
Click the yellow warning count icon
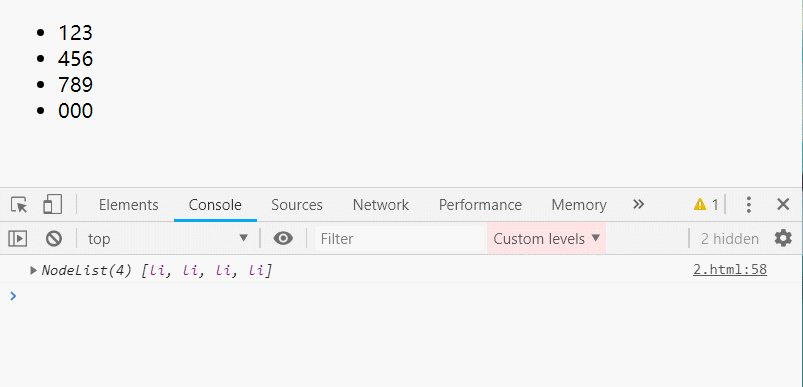click(706, 205)
